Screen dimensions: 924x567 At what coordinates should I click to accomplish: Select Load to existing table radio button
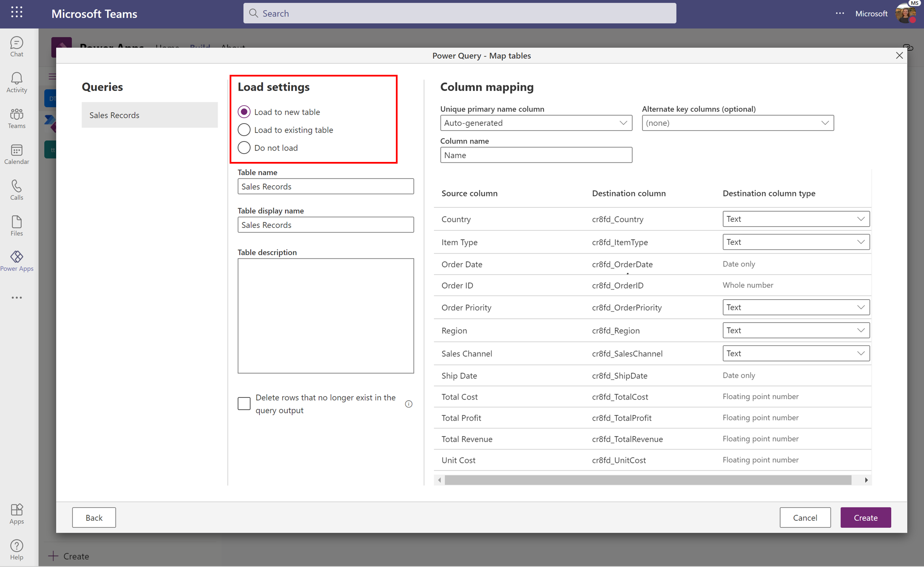click(244, 129)
